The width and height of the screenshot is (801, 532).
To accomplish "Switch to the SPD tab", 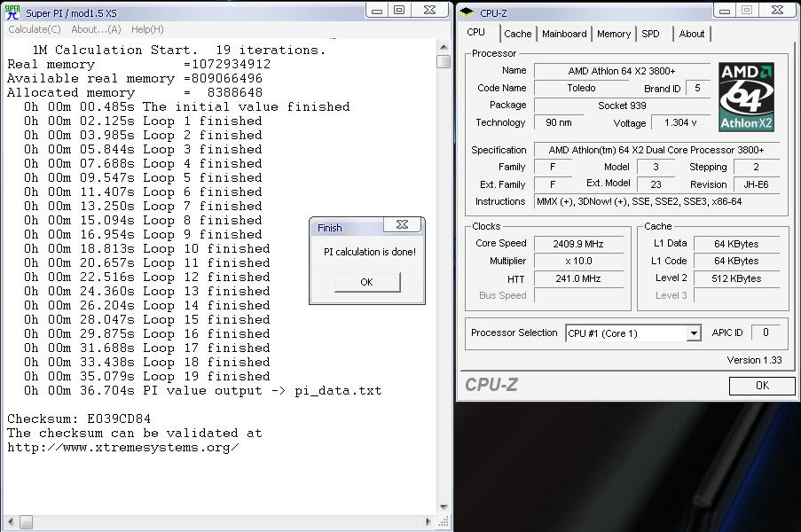I will tap(650, 34).
